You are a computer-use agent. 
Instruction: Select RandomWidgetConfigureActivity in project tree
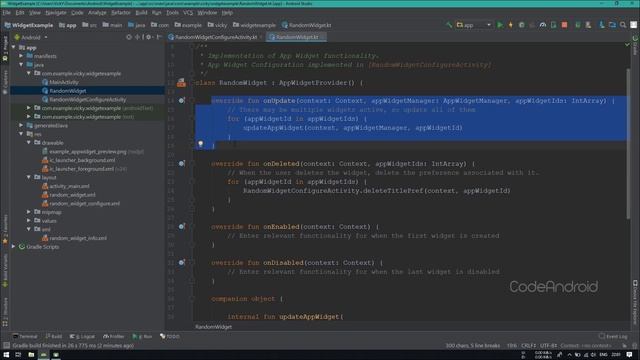(x=87, y=99)
